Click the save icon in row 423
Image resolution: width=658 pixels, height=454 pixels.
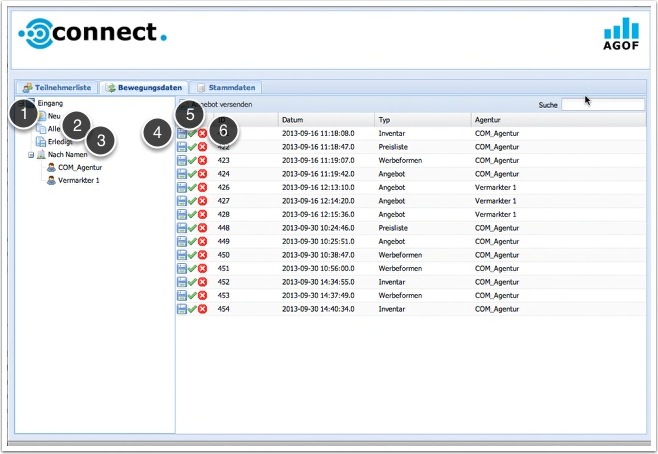click(x=182, y=160)
